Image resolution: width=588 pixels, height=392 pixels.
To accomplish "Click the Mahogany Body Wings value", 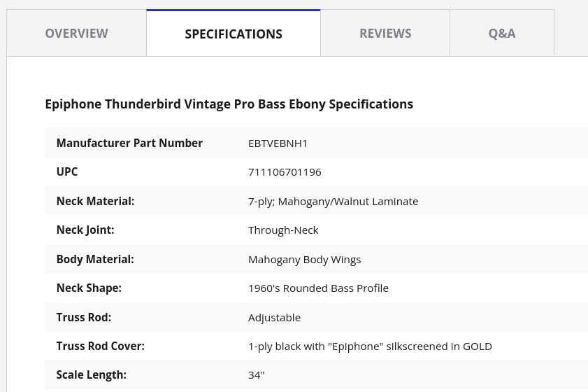I will [305, 260].
